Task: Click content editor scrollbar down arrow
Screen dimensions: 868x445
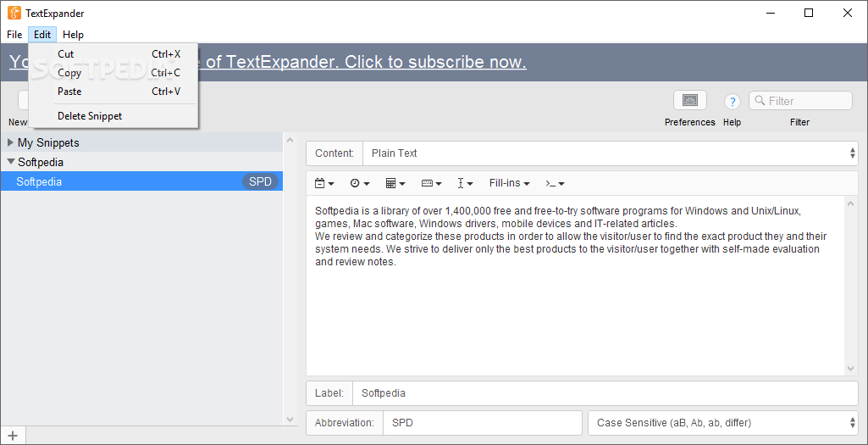Action: tap(851, 368)
